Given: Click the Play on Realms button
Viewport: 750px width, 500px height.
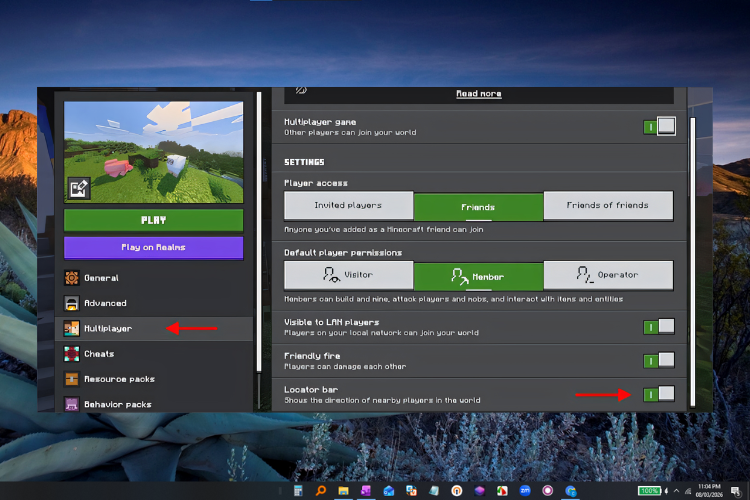Looking at the screenshot, I should point(154,248).
